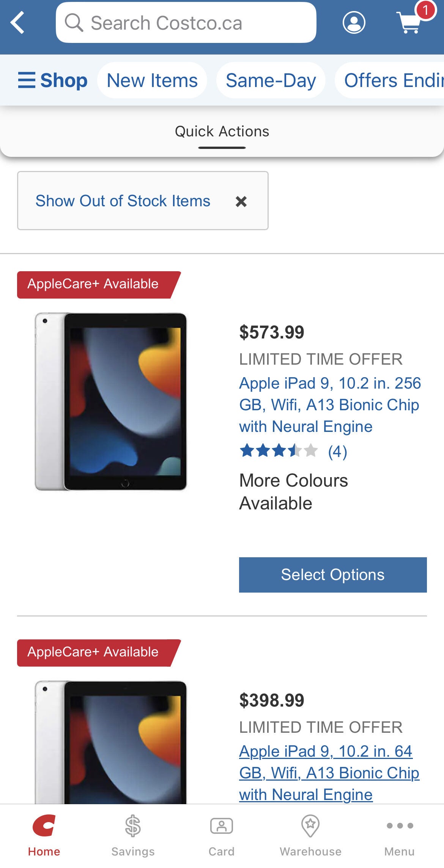This screenshot has height=868, width=444.
Task: Open the account profile icon
Action: point(354,23)
